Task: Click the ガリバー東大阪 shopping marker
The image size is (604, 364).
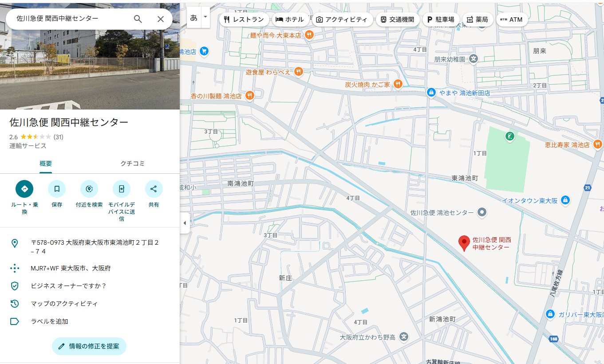Action: 550,314
